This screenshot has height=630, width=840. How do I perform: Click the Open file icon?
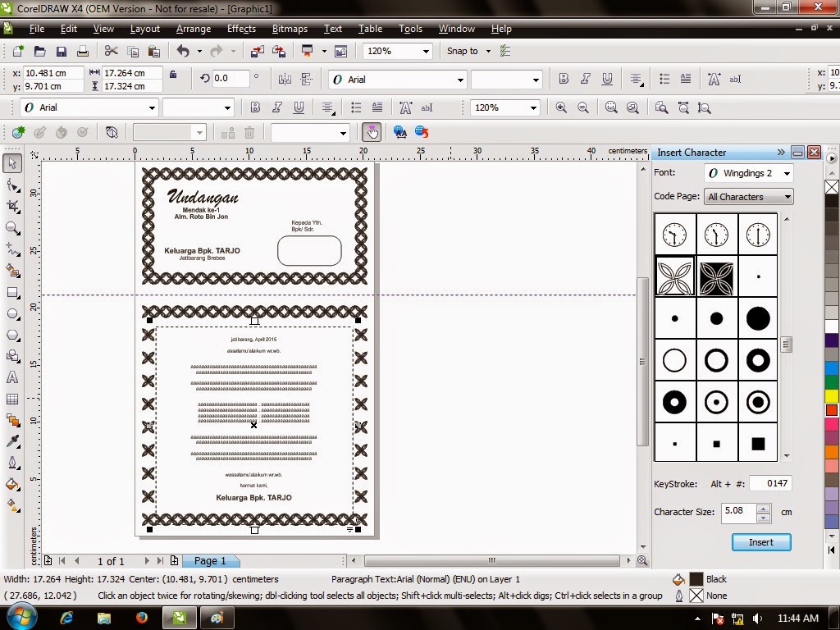pyautogui.click(x=39, y=51)
